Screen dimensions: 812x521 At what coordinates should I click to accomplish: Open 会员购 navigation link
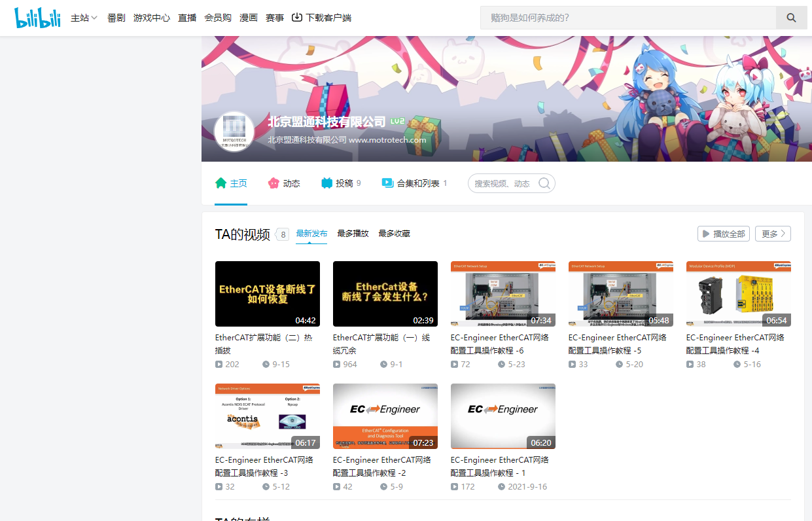click(x=218, y=18)
